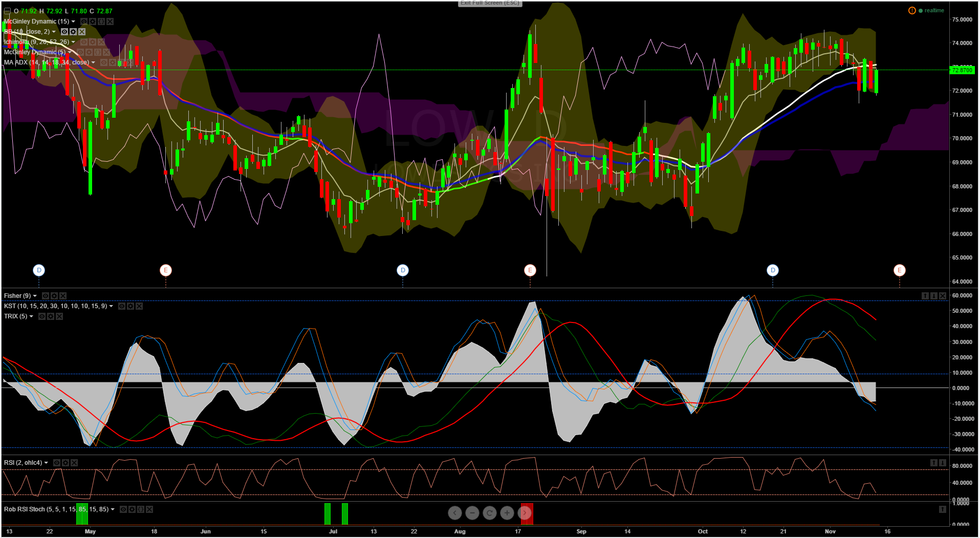Expand the Rob RSI Stoch dropdown arrow
This screenshot has height=538, width=980.
pyautogui.click(x=113, y=509)
